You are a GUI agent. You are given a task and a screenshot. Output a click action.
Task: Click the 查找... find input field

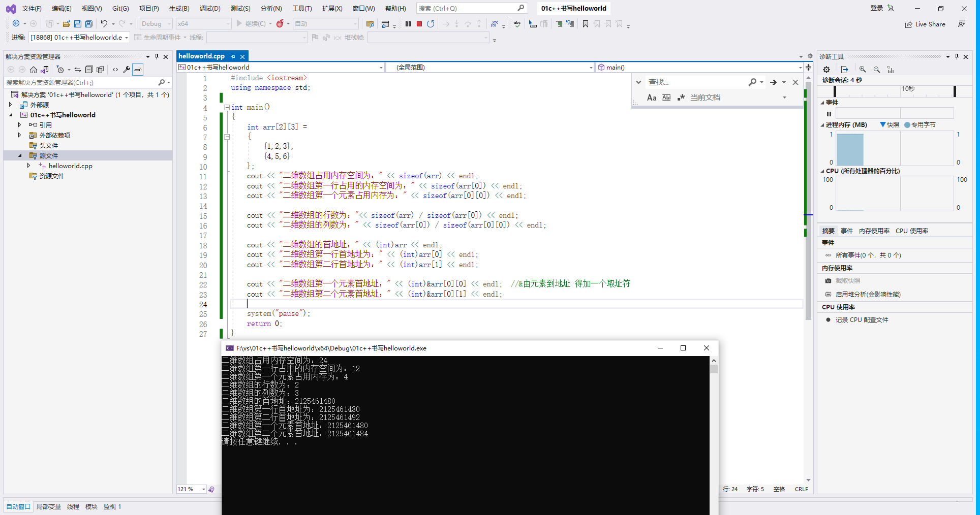695,82
